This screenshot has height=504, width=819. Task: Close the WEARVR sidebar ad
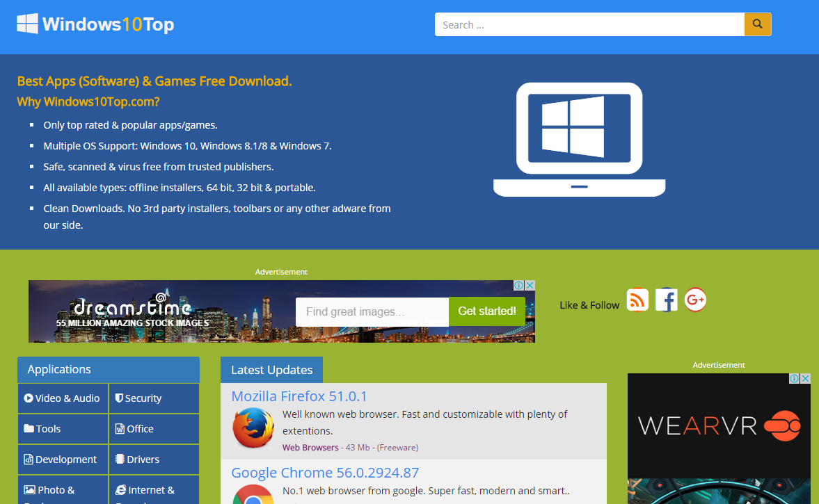805,378
